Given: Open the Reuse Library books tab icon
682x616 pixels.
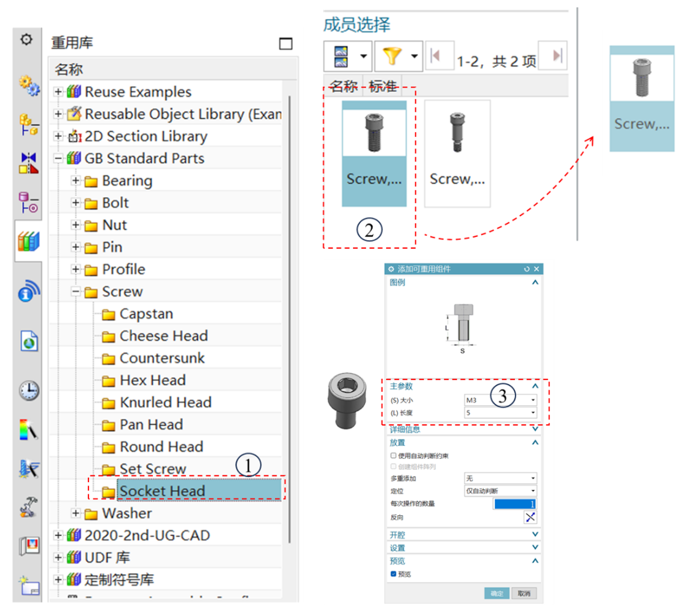Looking at the screenshot, I should click(x=28, y=241).
